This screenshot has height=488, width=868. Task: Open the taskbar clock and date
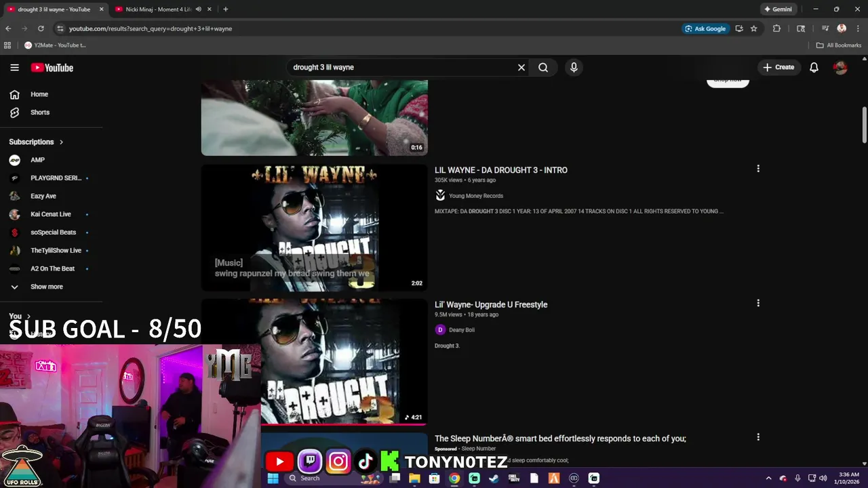(x=848, y=478)
